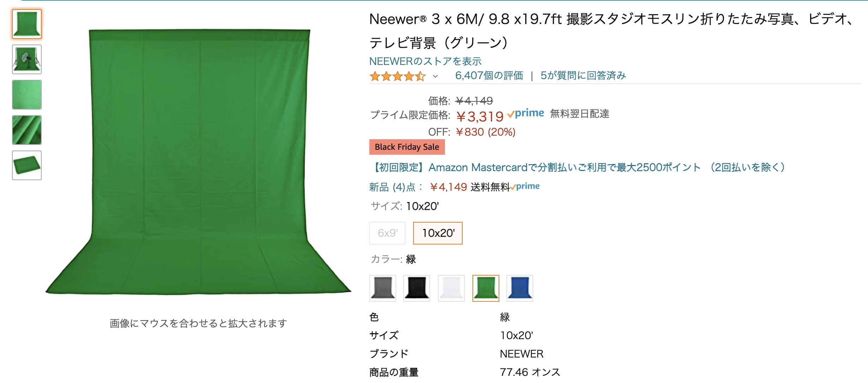The height and width of the screenshot is (383, 868).
Task: Select the folded green cloth thumbnail
Action: tap(27, 165)
